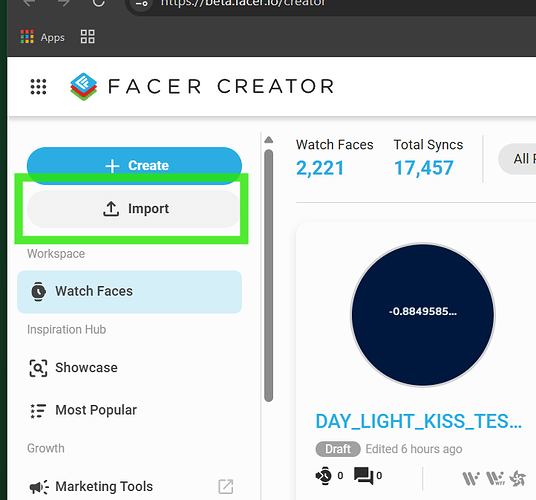Open Marketing Tools external link icon

tap(226, 486)
